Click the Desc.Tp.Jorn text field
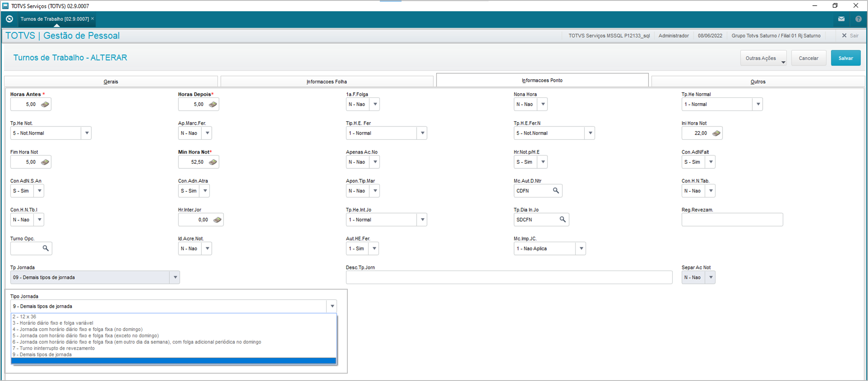The image size is (868, 381). (509, 278)
